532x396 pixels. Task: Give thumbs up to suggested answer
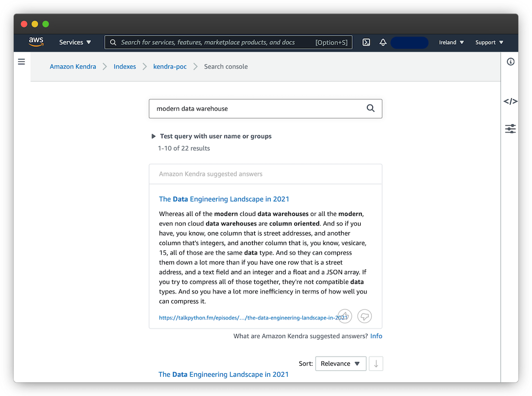pos(345,316)
